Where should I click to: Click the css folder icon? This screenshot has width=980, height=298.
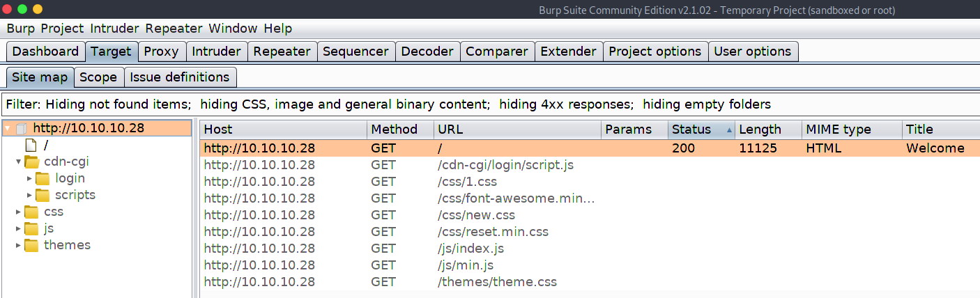click(31, 212)
